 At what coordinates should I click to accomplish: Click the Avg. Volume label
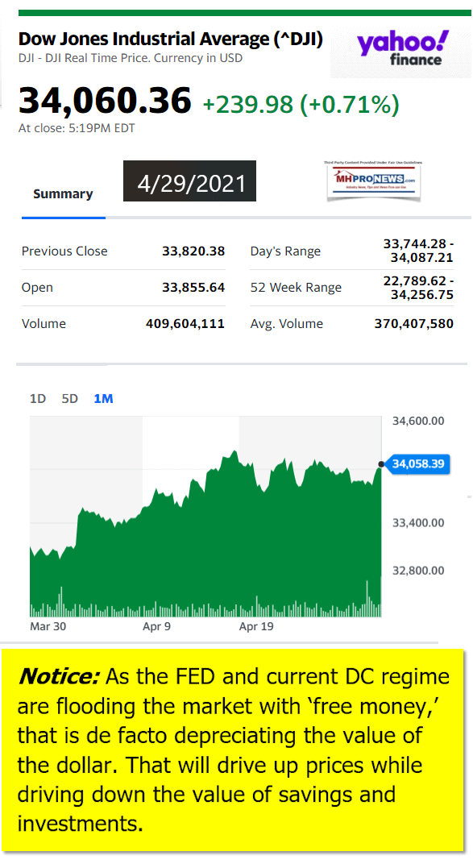click(287, 324)
